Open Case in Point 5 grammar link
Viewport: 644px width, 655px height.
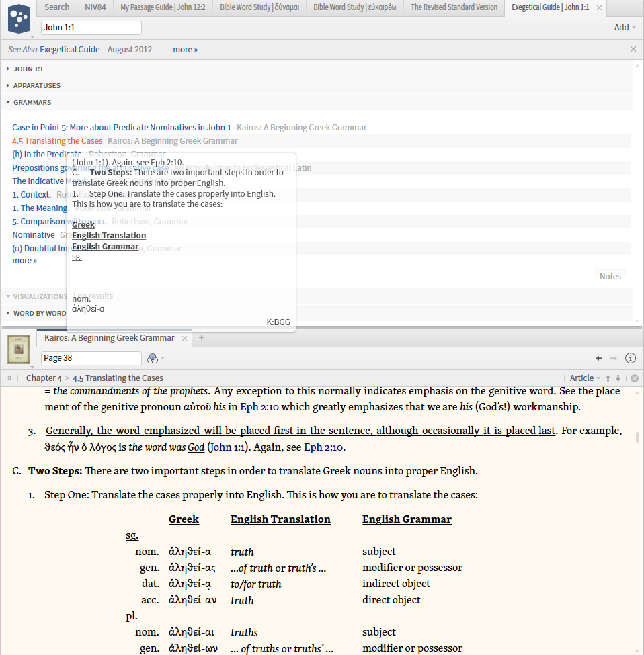coord(122,128)
